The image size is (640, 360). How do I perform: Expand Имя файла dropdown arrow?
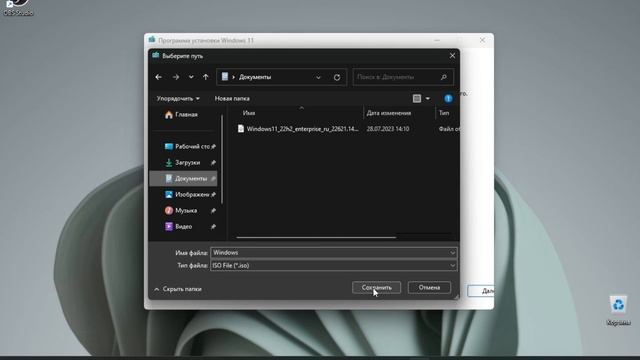[x=452, y=253]
